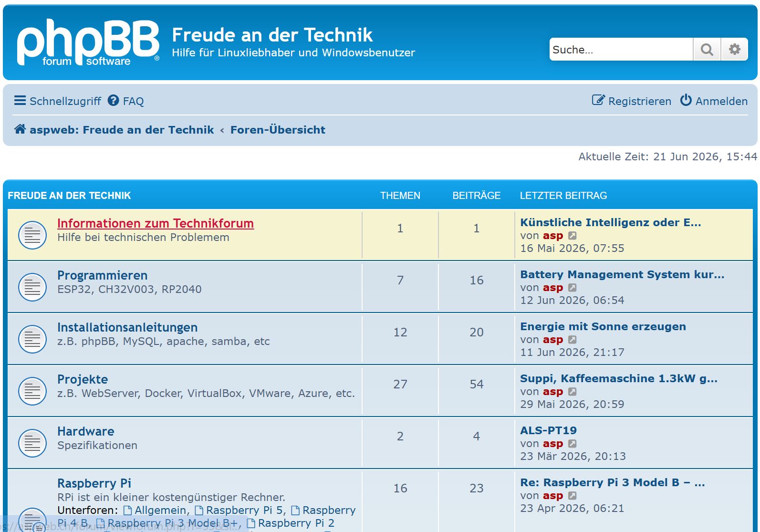The image size is (760, 532).
Task: Open the Allgemein subforum
Action: (x=160, y=511)
